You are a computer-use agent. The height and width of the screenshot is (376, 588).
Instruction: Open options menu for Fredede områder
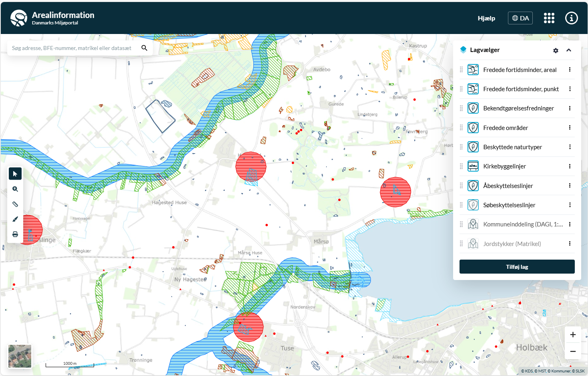tap(570, 128)
